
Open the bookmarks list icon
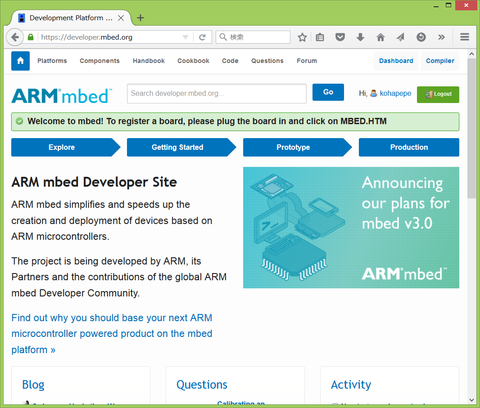[320, 37]
